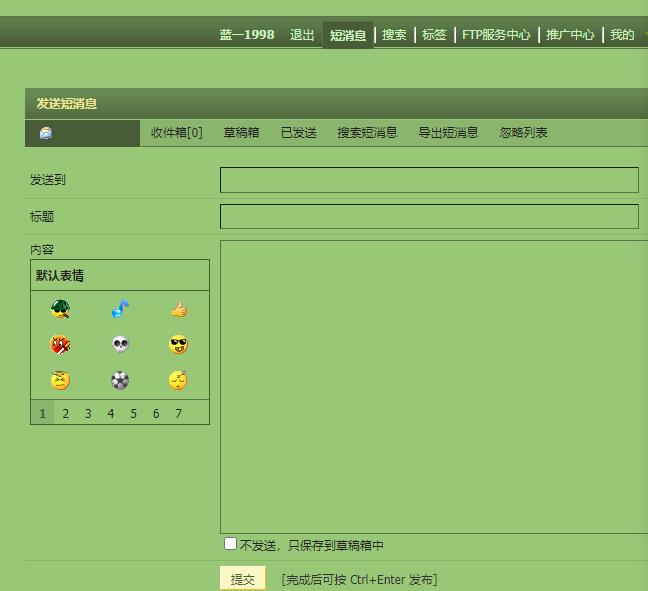The height and width of the screenshot is (591, 648).
Task: Select emoticon page 1
Action: (x=43, y=413)
